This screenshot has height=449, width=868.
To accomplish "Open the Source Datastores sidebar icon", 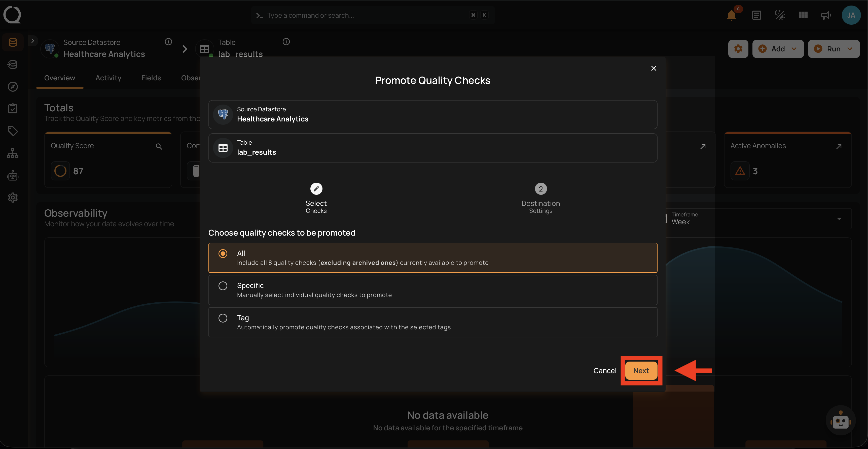I will click(x=13, y=42).
